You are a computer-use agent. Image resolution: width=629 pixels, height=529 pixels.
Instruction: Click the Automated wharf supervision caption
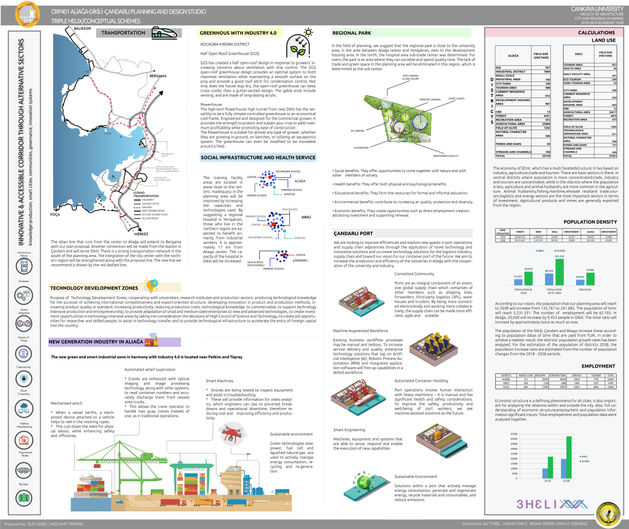pyautogui.click(x=150, y=369)
